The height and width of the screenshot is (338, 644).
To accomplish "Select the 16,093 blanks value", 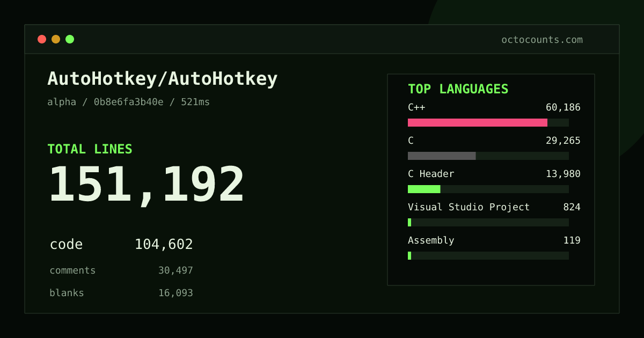I will click(x=175, y=293).
